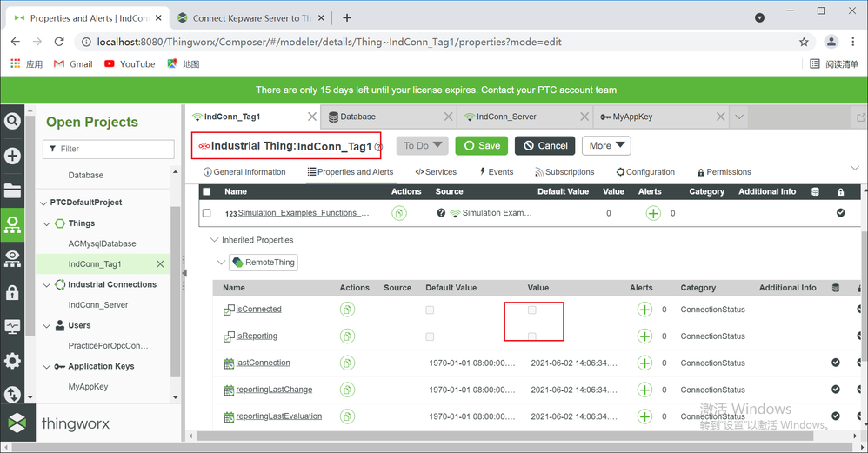The height and width of the screenshot is (453, 868).
Task: Open the Browse folder sidebar icon
Action: (x=12, y=190)
